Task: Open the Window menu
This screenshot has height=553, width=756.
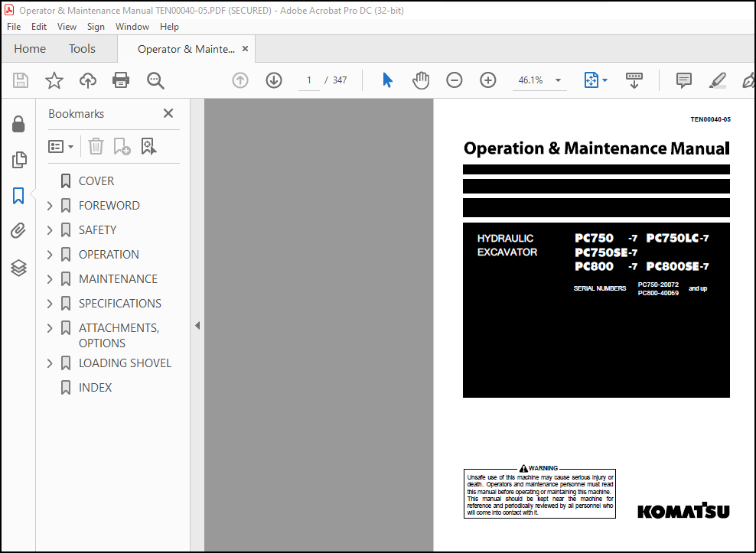Action: 132,27
